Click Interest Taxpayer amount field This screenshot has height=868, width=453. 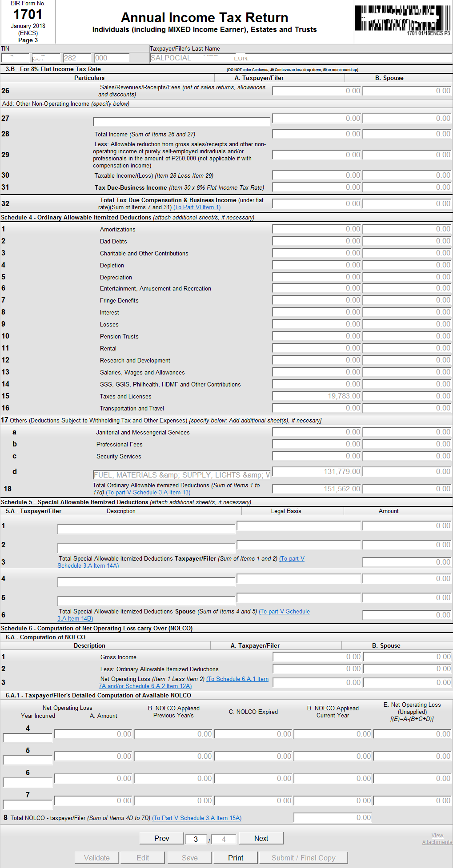[x=317, y=312]
